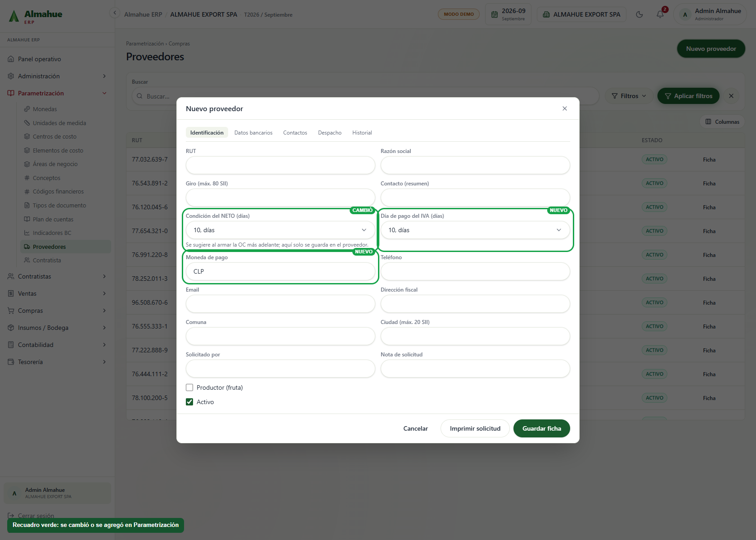This screenshot has width=756, height=540.
Task: Expand Insumos / Bodega section
Action: pyautogui.click(x=58, y=328)
